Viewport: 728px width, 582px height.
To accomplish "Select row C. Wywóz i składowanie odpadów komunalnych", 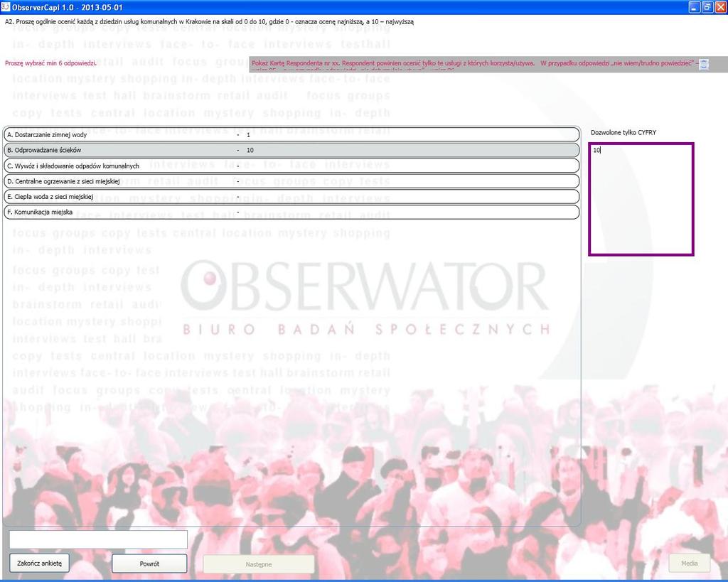I will [x=291, y=166].
